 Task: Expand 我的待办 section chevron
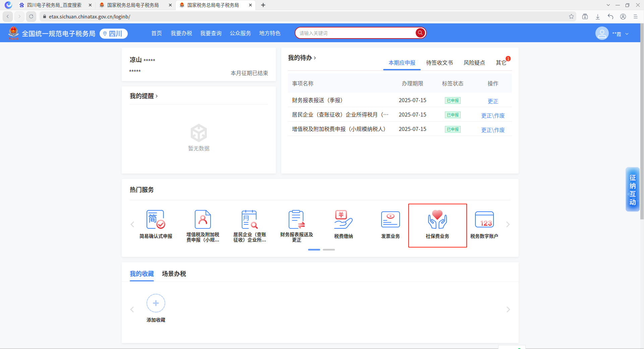click(x=315, y=58)
